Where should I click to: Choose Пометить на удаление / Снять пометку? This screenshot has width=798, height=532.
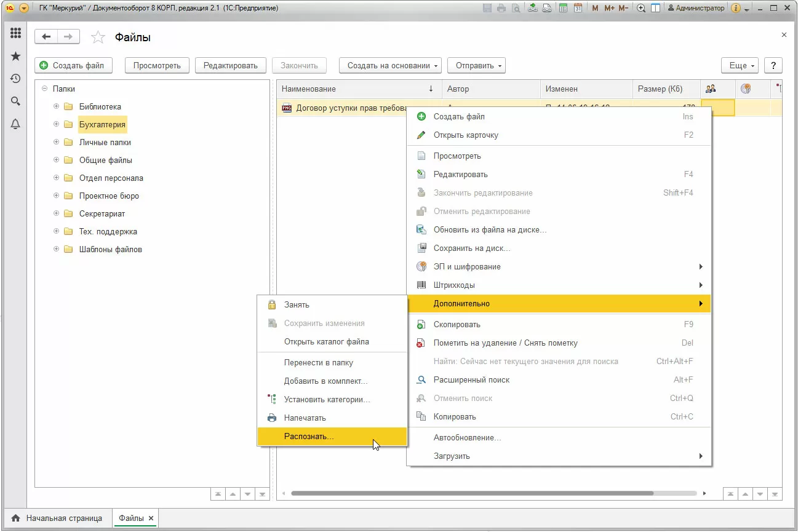559,343
